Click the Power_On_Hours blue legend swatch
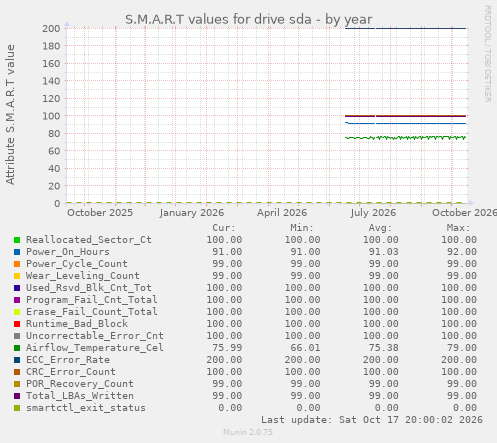 point(17,252)
